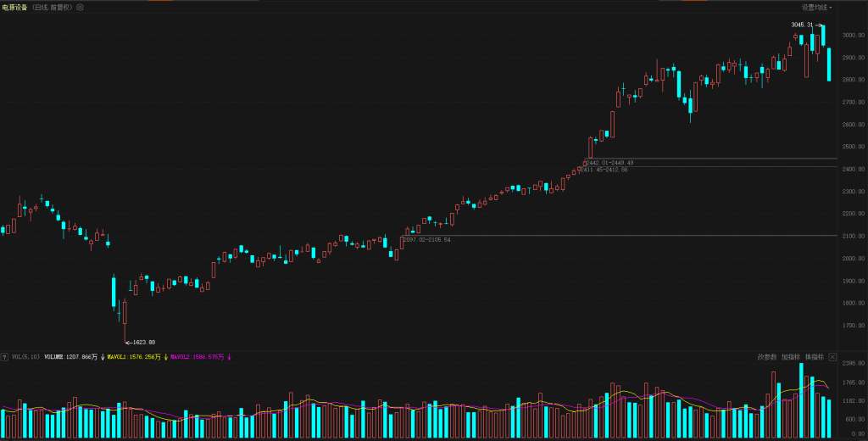Click the 换指标 switch indicator button
The height and width of the screenshot is (441, 868).
(x=814, y=357)
